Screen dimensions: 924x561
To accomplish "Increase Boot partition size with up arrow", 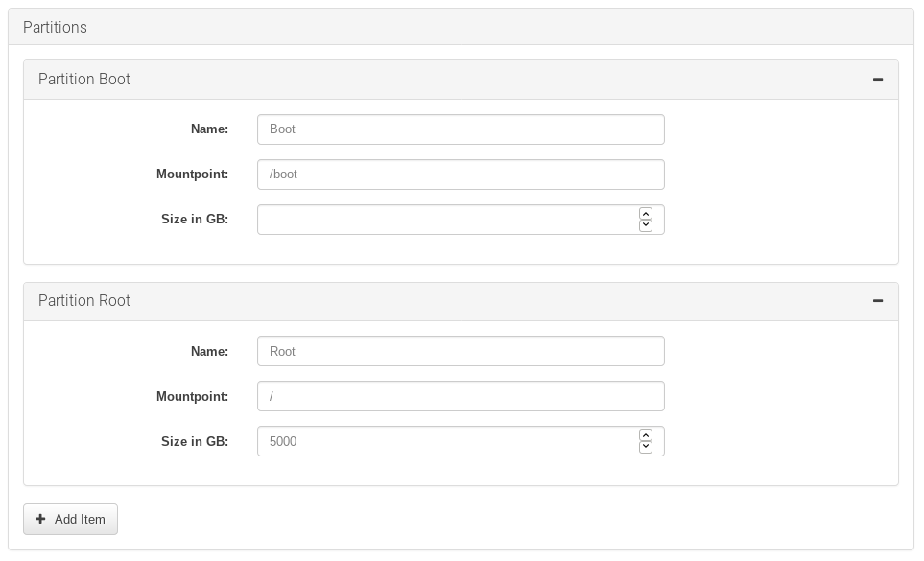I will [x=646, y=214].
